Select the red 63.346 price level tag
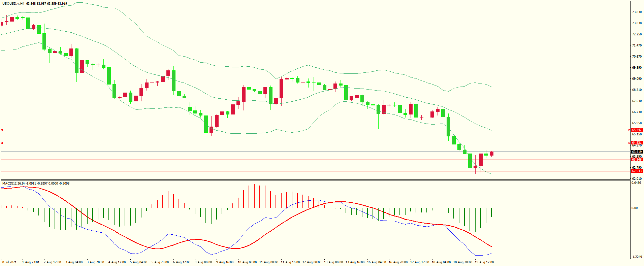Viewport: 644px width, 266px height. (637, 160)
